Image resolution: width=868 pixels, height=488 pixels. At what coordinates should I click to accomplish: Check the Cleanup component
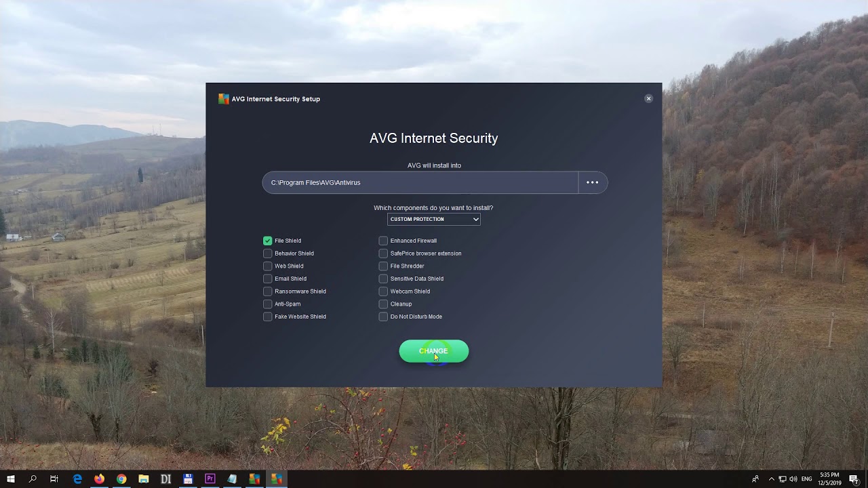tap(383, 304)
